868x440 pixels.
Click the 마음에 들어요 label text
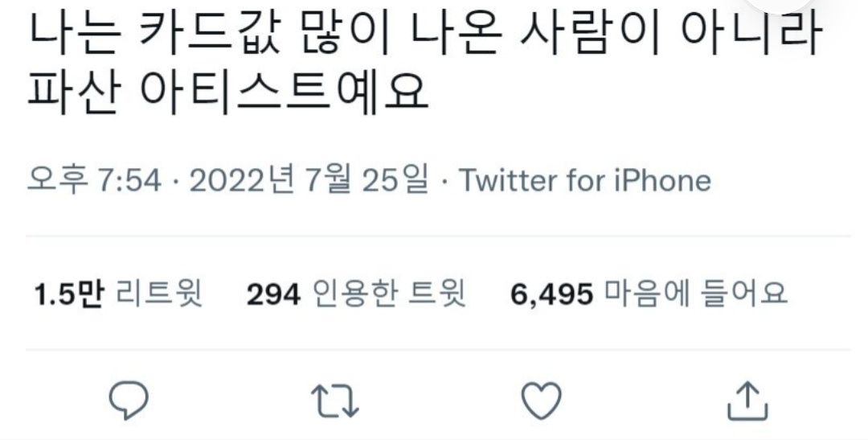696,294
